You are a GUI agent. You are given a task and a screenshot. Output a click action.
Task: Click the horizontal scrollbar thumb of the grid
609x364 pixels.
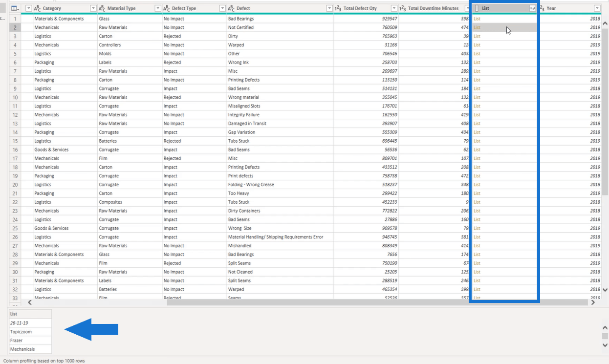point(377,302)
